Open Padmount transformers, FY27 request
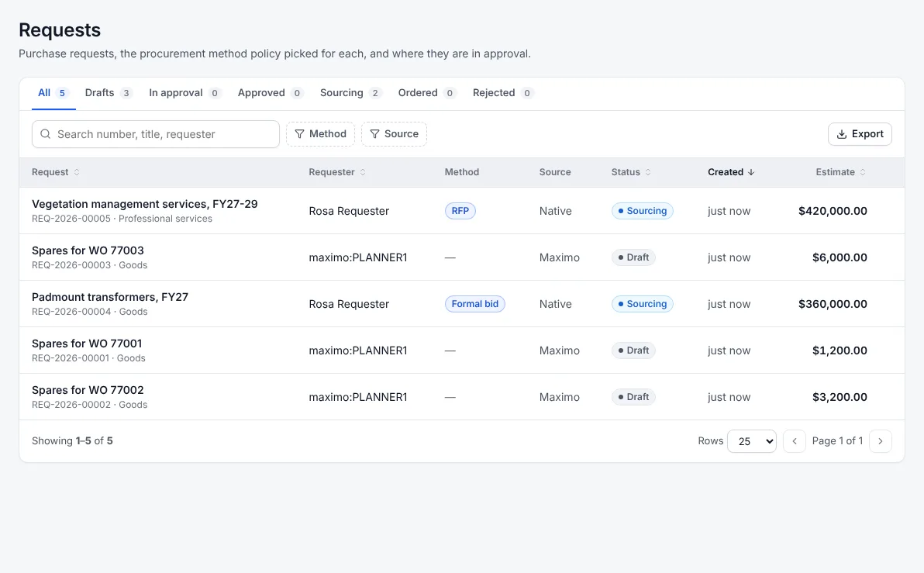Screen dimensions: 924x573 tap(110, 297)
